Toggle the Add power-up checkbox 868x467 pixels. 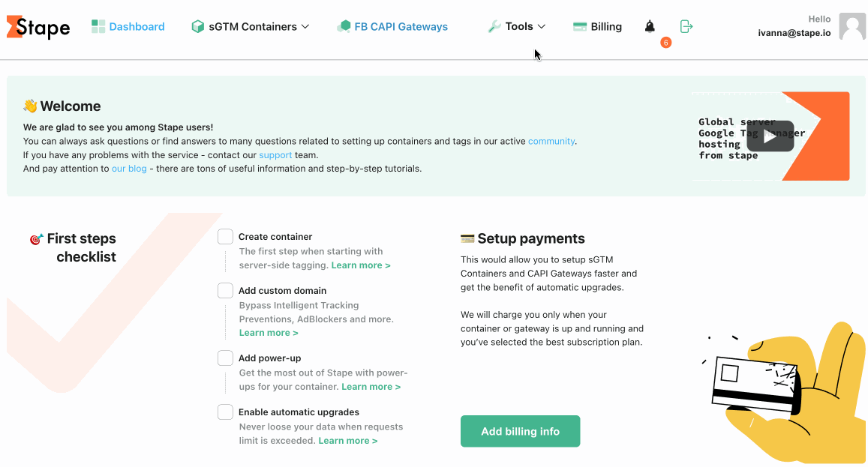[x=225, y=358]
